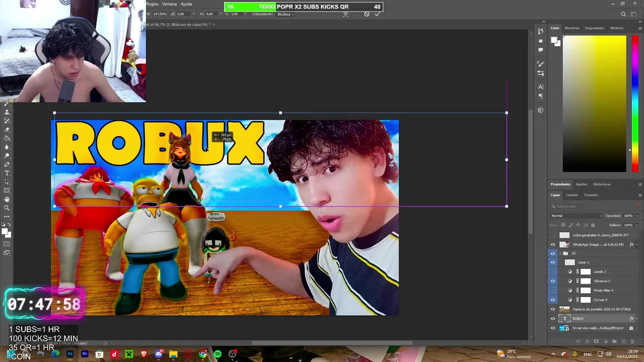This screenshot has width=644, height=362.
Task: Select the Rectangle shape tool
Action: [7, 191]
